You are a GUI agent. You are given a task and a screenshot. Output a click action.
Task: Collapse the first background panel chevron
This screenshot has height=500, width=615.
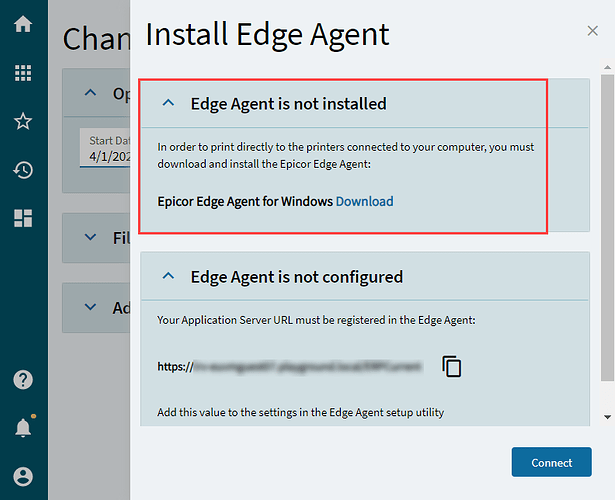(91, 93)
